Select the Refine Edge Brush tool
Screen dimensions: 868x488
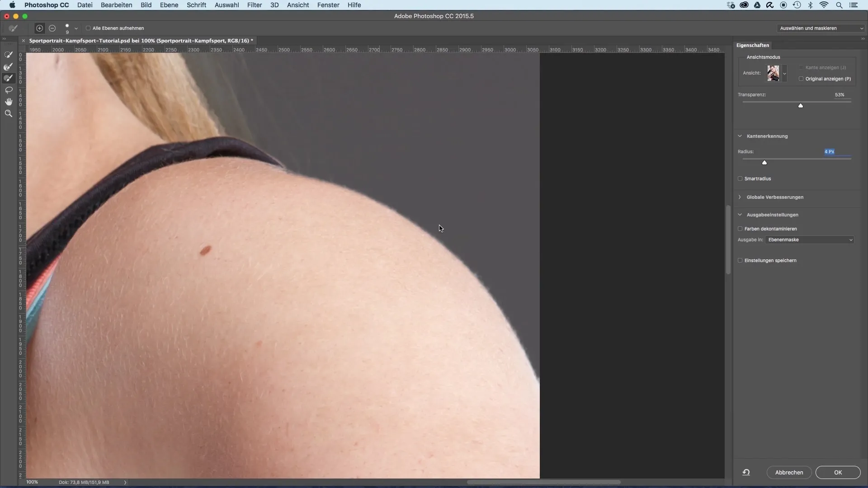(x=8, y=66)
